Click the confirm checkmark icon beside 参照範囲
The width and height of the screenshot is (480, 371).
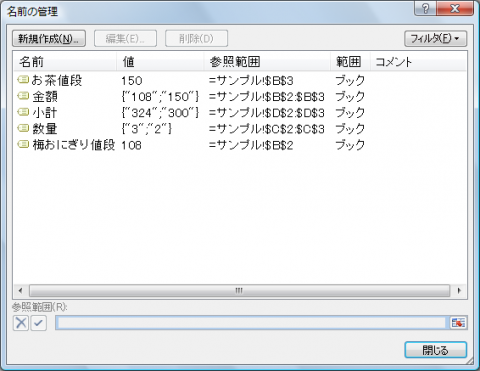coord(39,323)
